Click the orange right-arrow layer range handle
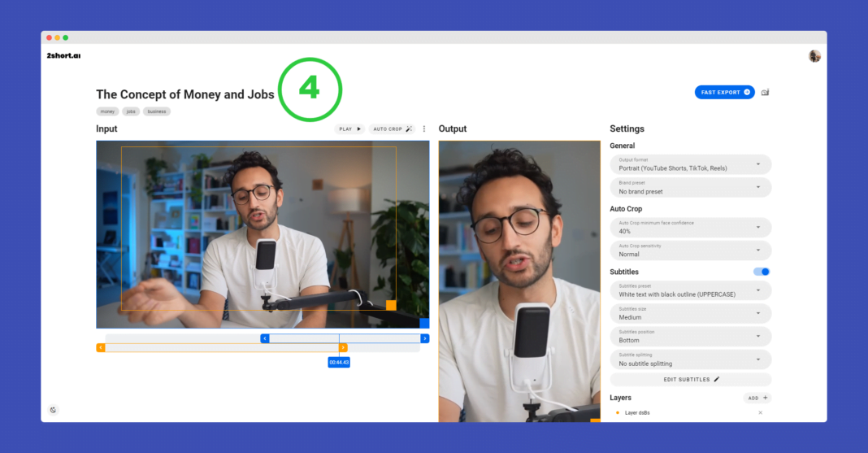Screen dimensions: 868x453 [343, 348]
